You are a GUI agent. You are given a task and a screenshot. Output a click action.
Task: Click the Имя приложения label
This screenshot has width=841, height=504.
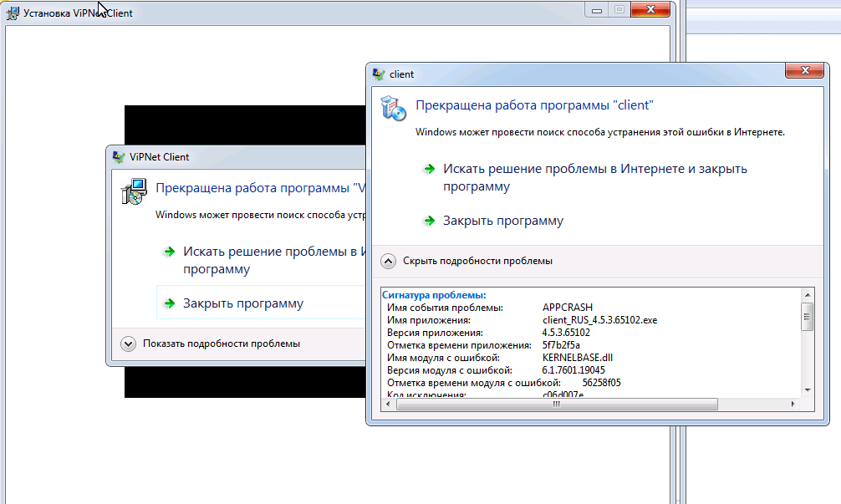(x=429, y=320)
